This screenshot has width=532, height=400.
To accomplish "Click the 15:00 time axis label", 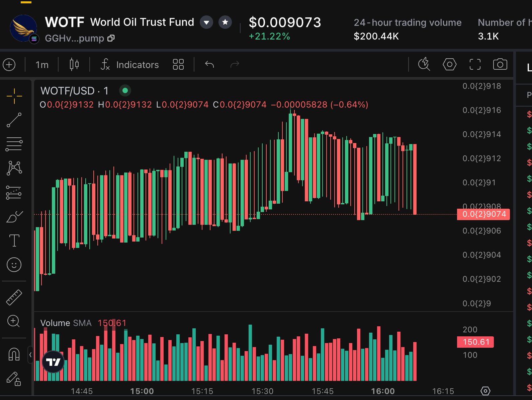I will [142, 391].
